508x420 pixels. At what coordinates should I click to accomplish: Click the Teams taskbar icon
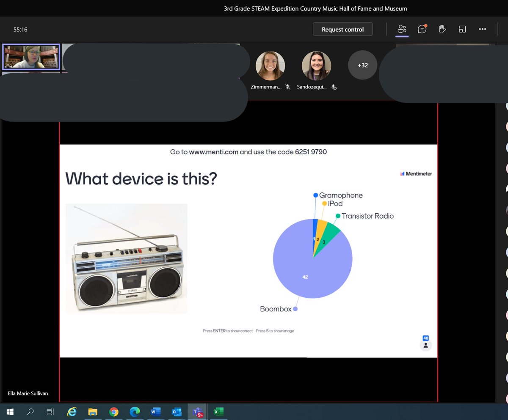pos(197,412)
